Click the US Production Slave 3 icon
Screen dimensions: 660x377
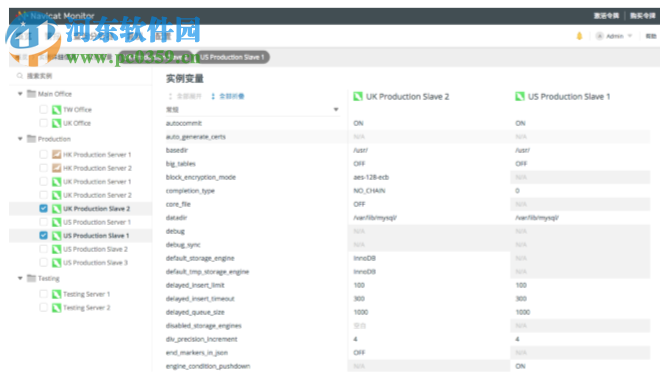(x=56, y=263)
